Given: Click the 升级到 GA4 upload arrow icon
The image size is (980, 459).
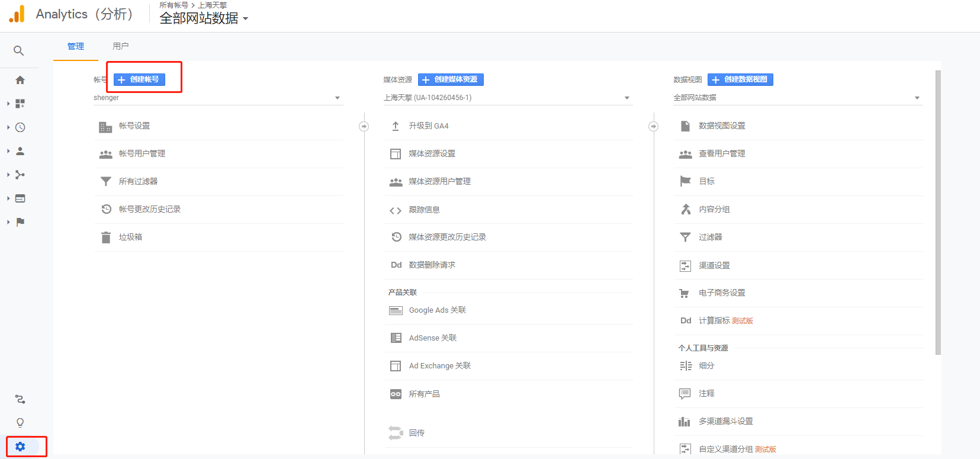Looking at the screenshot, I should [396, 126].
